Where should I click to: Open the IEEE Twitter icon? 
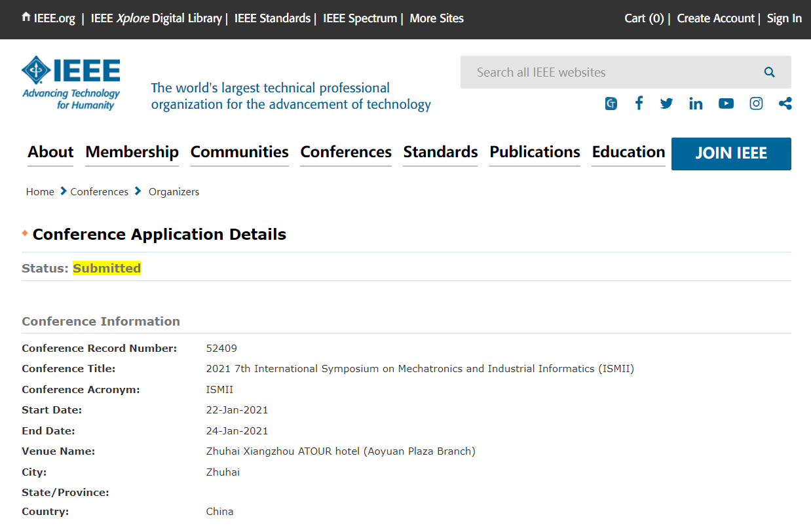click(x=666, y=104)
